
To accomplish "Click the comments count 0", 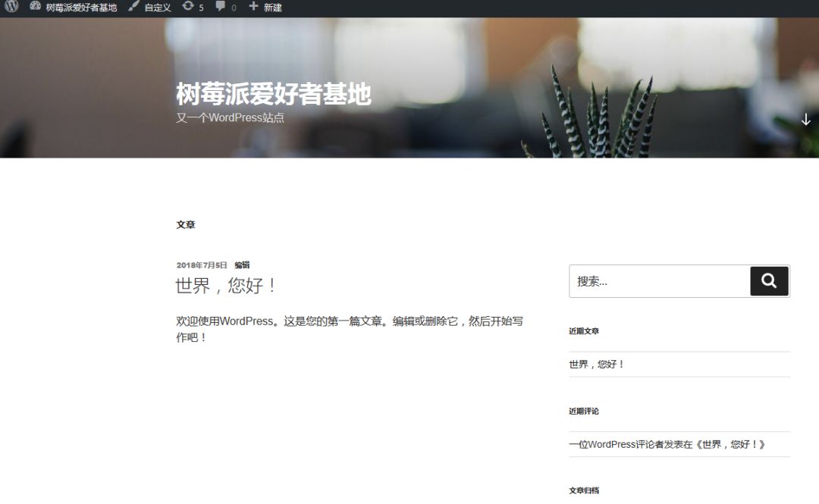I will [234, 8].
